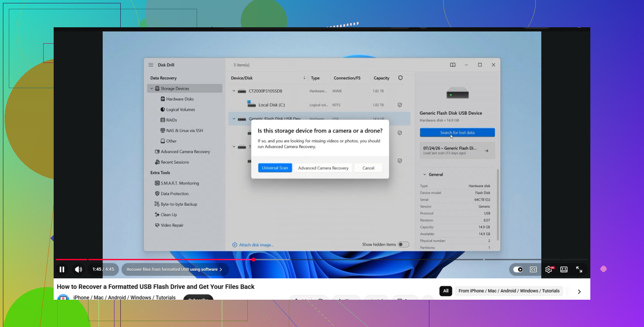644x327 pixels.
Task: Select the All filter chip
Action: 446,291
